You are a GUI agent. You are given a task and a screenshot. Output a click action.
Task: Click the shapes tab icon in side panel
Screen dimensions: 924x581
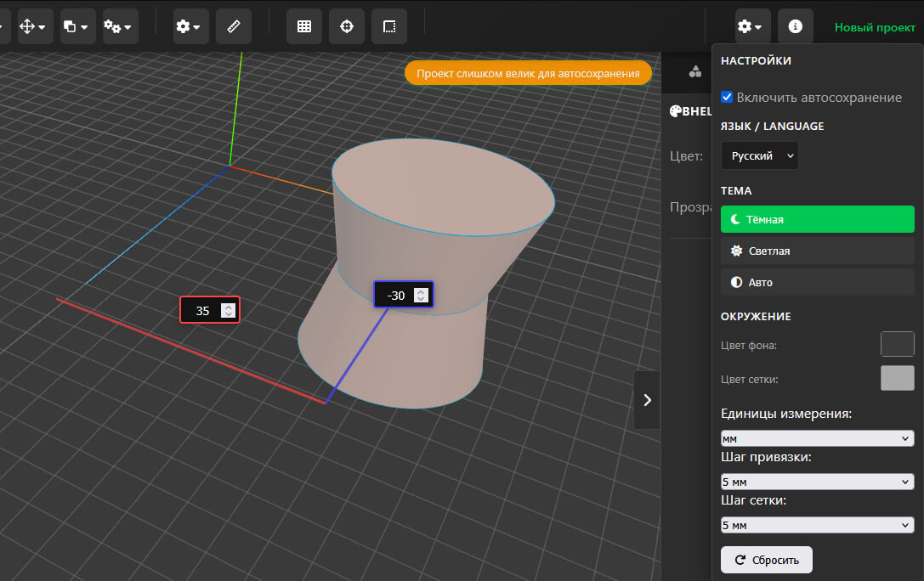pos(695,72)
